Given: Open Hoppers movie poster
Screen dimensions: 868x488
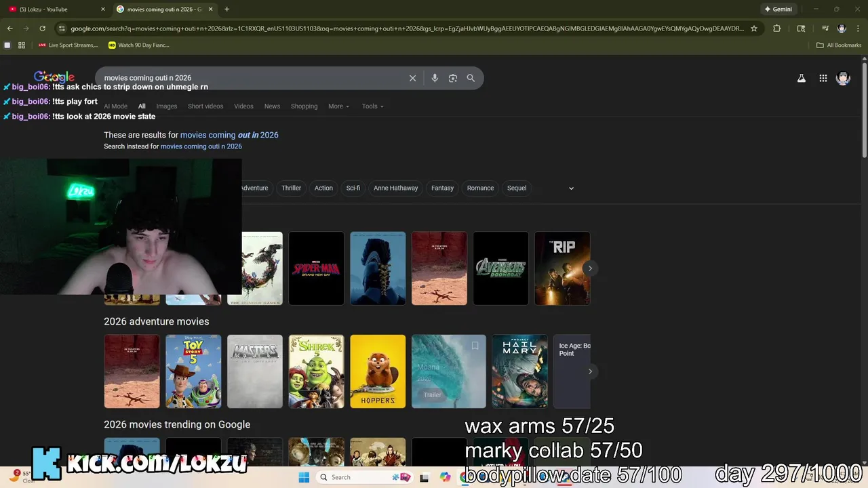Looking at the screenshot, I should (x=378, y=371).
